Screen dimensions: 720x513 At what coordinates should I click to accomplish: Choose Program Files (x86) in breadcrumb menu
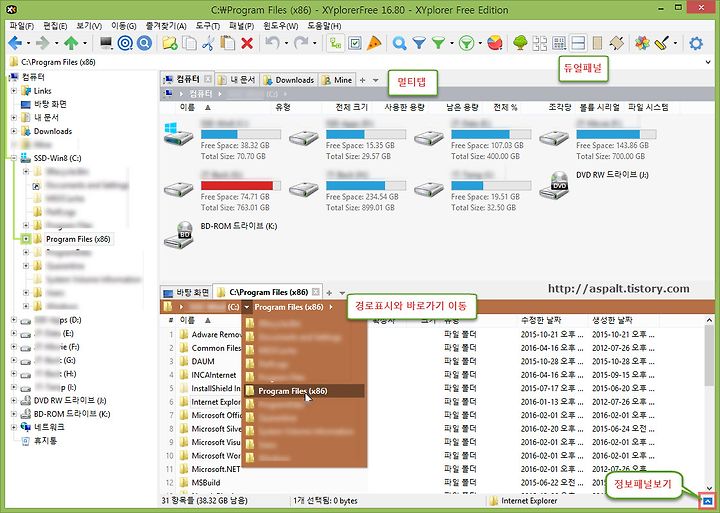click(305, 391)
